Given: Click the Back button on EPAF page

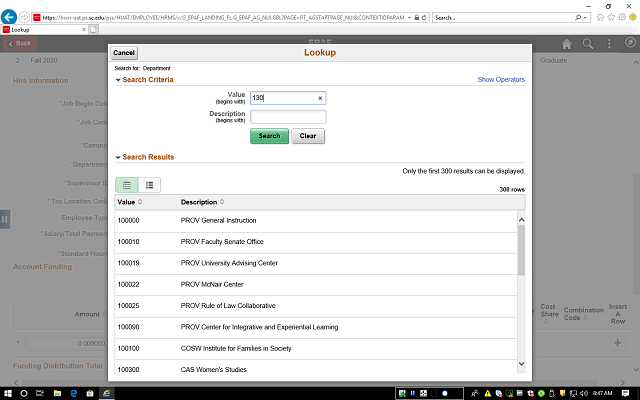Looking at the screenshot, I should pos(20,43).
